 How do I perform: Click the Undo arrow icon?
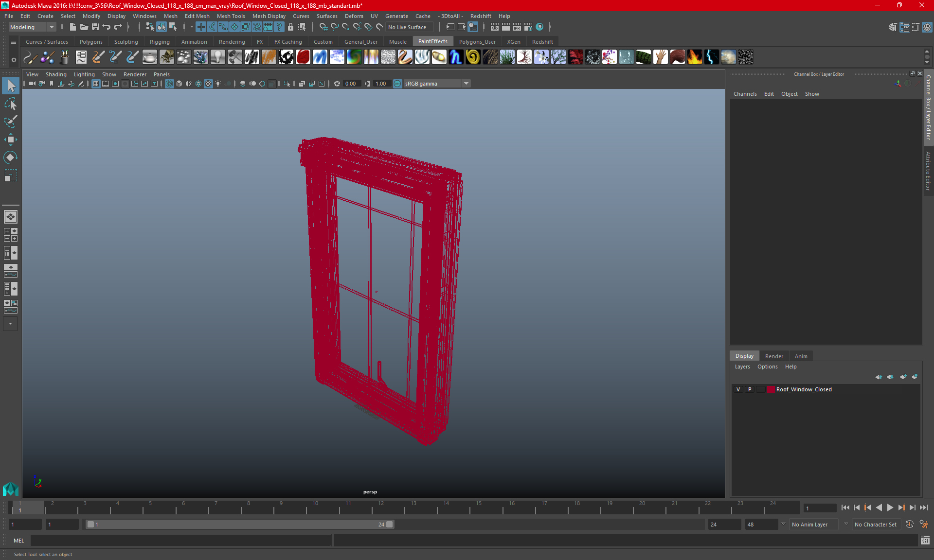[x=107, y=27]
